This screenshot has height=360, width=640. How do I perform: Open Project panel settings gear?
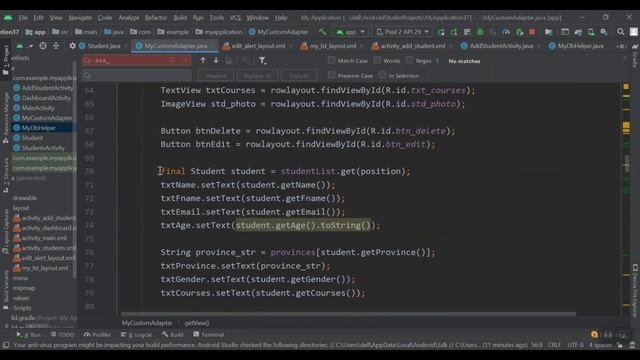tap(72, 46)
